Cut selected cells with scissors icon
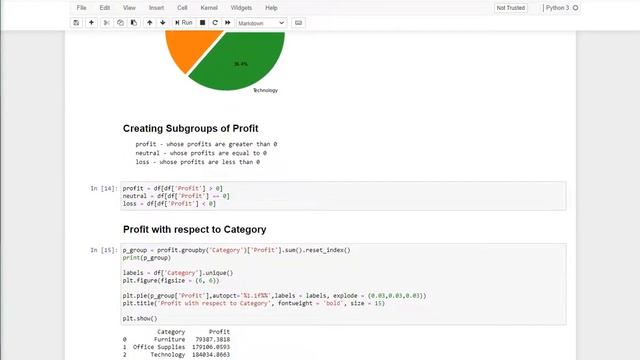The height and width of the screenshot is (360, 640). click(107, 23)
